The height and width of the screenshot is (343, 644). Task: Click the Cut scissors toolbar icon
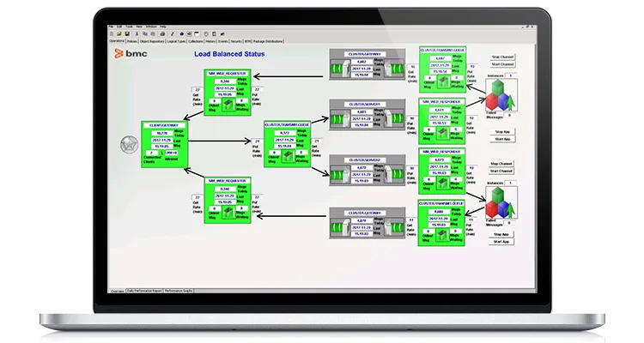[x=137, y=34]
